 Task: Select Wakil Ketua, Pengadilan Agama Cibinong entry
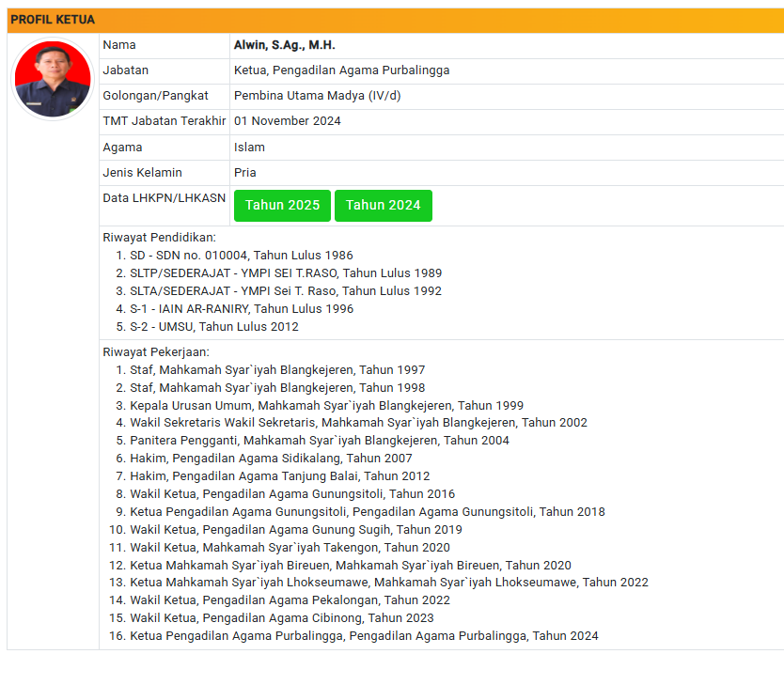(x=281, y=618)
